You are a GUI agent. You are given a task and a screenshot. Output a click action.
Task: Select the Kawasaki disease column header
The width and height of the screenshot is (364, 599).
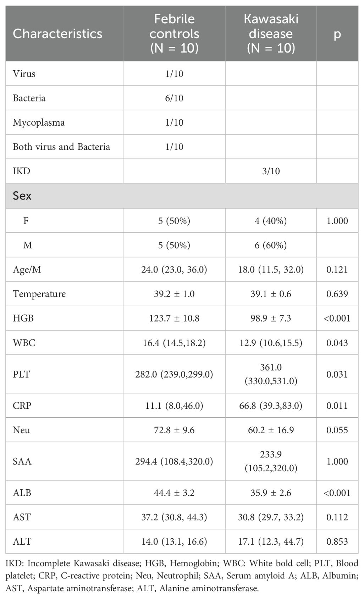271,34
